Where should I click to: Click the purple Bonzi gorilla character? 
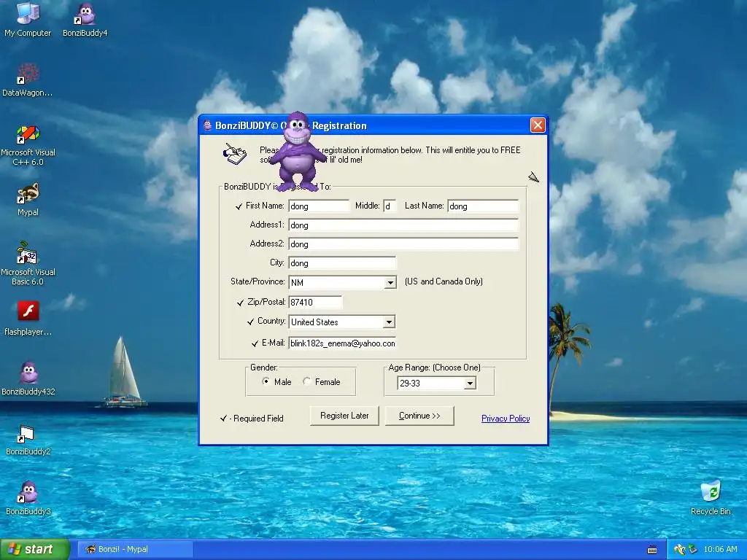click(298, 152)
